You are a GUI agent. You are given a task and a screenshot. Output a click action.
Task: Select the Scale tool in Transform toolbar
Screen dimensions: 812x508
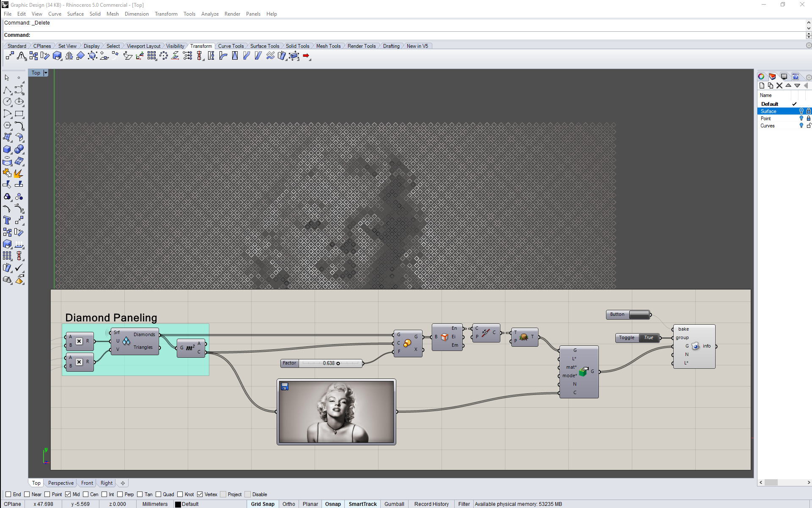[57, 56]
